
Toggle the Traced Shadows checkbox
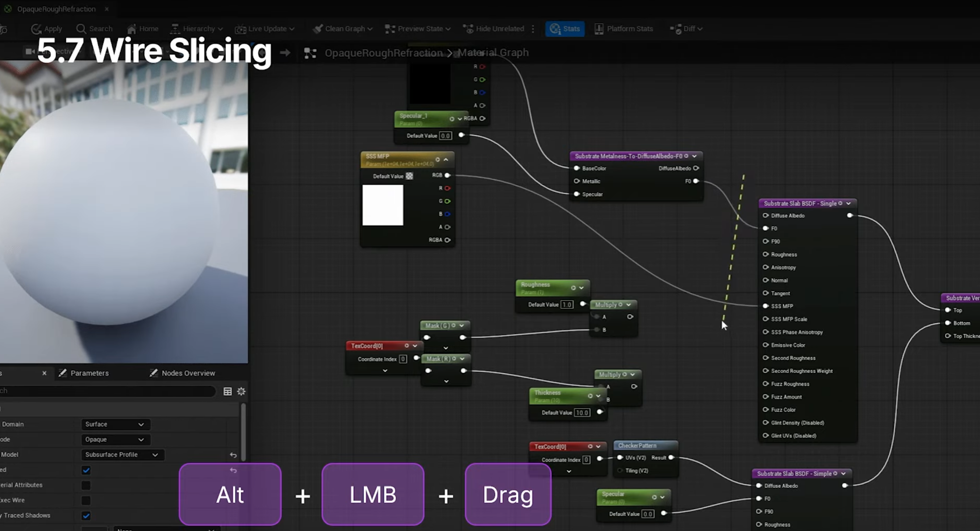(86, 516)
